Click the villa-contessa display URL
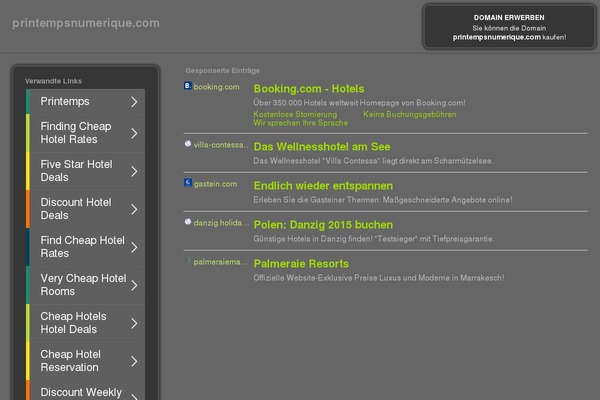 [221, 145]
